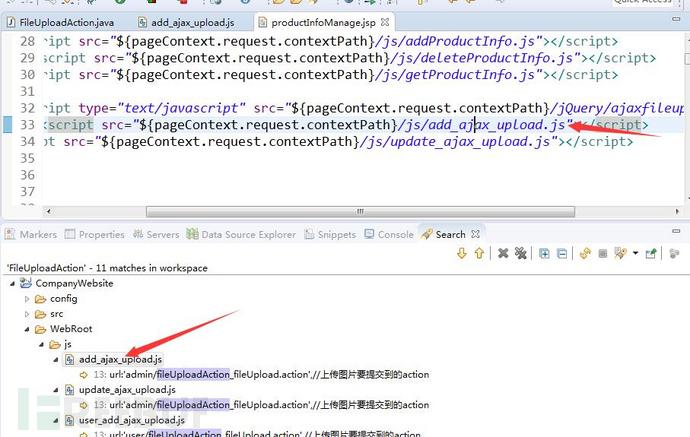The width and height of the screenshot is (690, 437).
Task: Run the current search again
Action: tap(585, 253)
